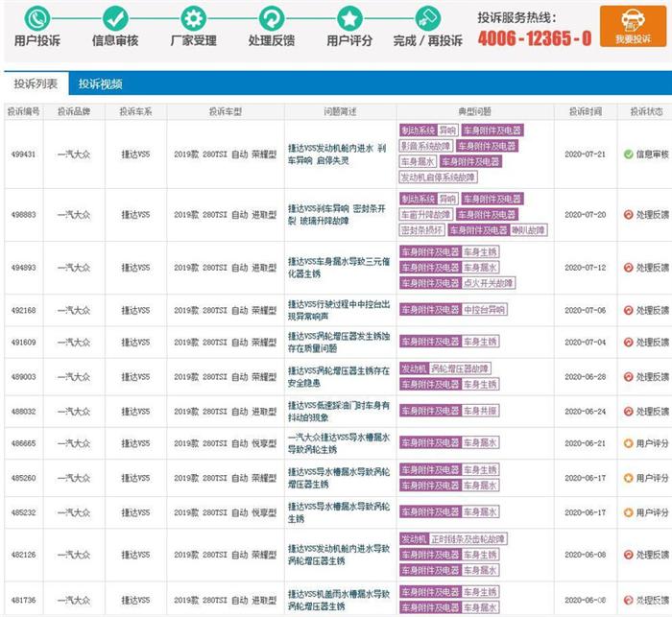Click the 投诉编号 column header
This screenshot has width=672, height=617.
tap(24, 112)
